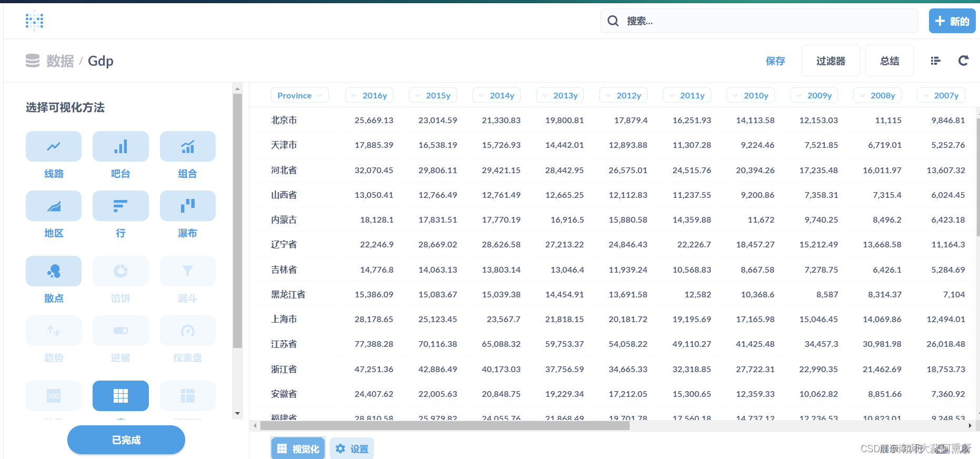The height and width of the screenshot is (459, 980).
Task: Click the 数据 breadcrumb link
Action: point(60,61)
